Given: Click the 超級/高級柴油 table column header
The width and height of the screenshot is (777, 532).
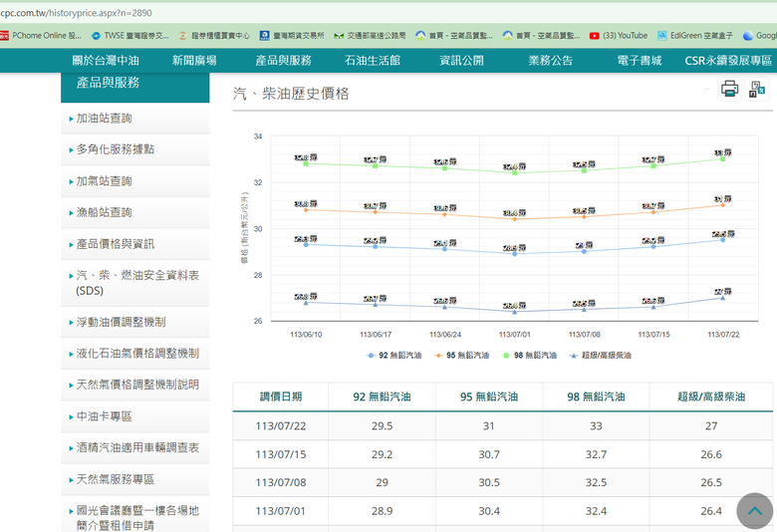Looking at the screenshot, I should click(x=711, y=397).
